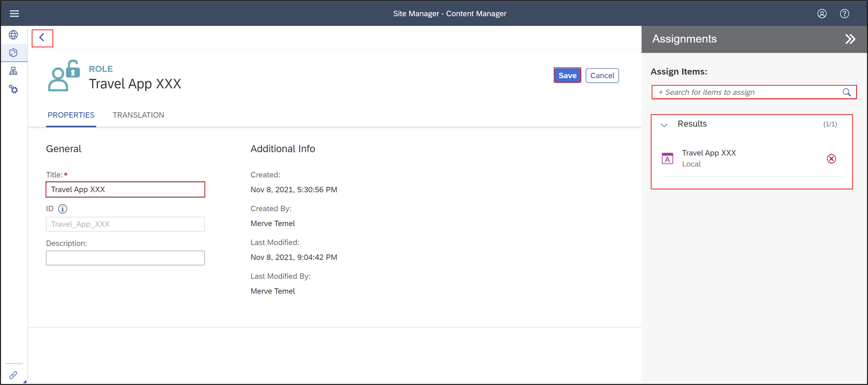The image size is (868, 385).
Task: Switch to the TRANSLATION tab
Action: [x=138, y=115]
